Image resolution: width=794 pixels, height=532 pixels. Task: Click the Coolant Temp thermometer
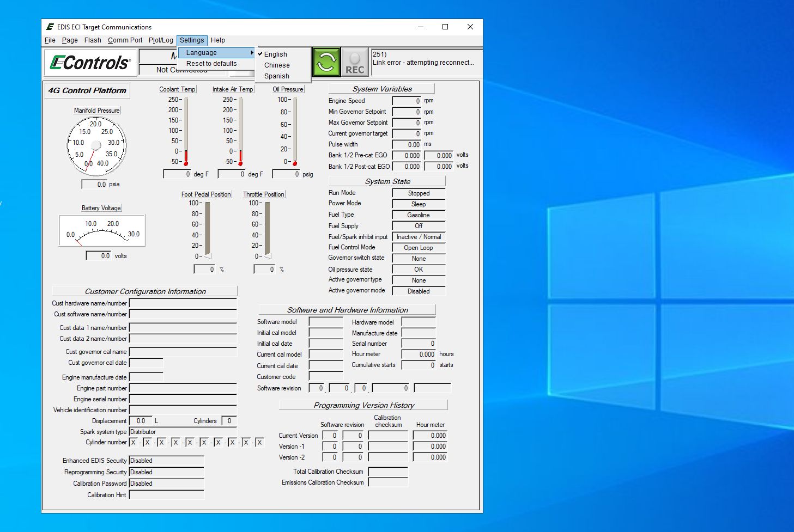pyautogui.click(x=186, y=131)
